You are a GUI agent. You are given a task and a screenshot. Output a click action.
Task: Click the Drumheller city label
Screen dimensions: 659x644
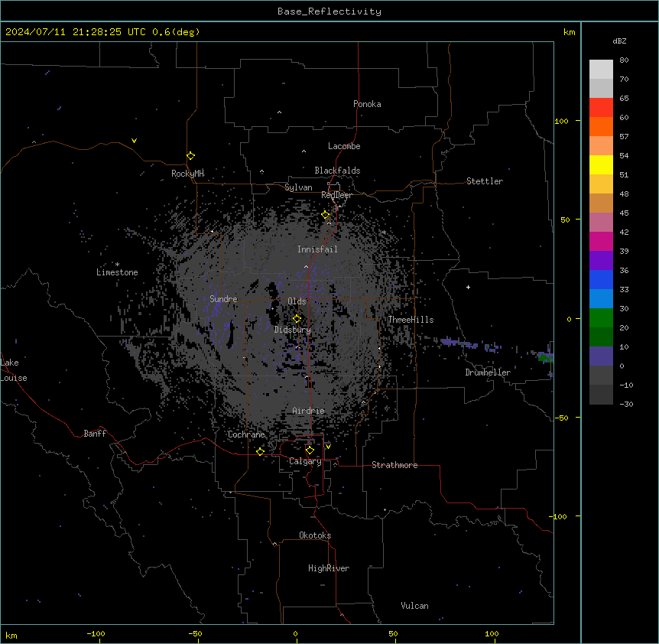click(488, 372)
